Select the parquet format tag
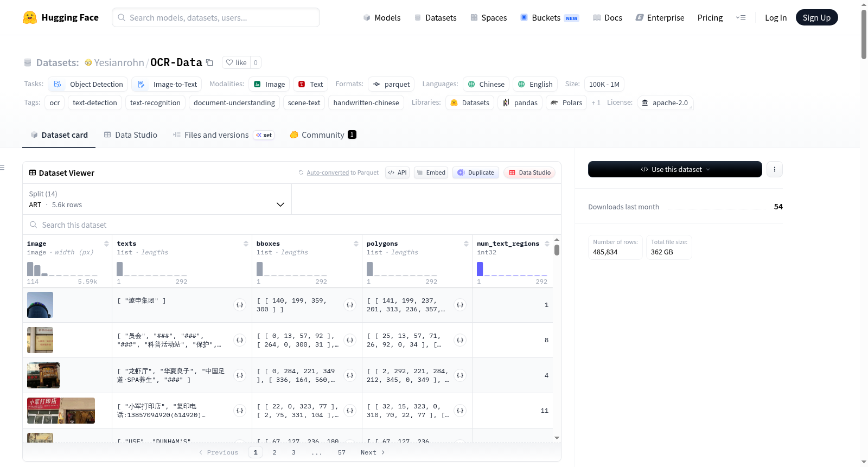The height and width of the screenshot is (467, 868). [391, 84]
